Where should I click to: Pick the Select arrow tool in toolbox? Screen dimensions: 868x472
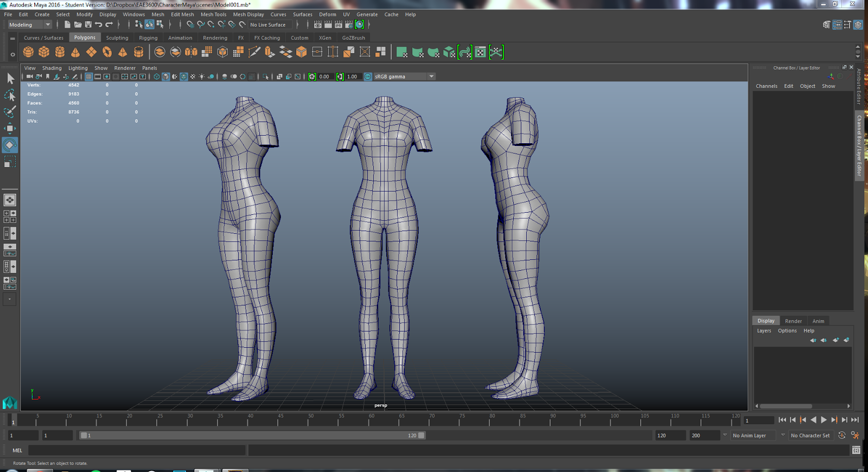point(10,79)
